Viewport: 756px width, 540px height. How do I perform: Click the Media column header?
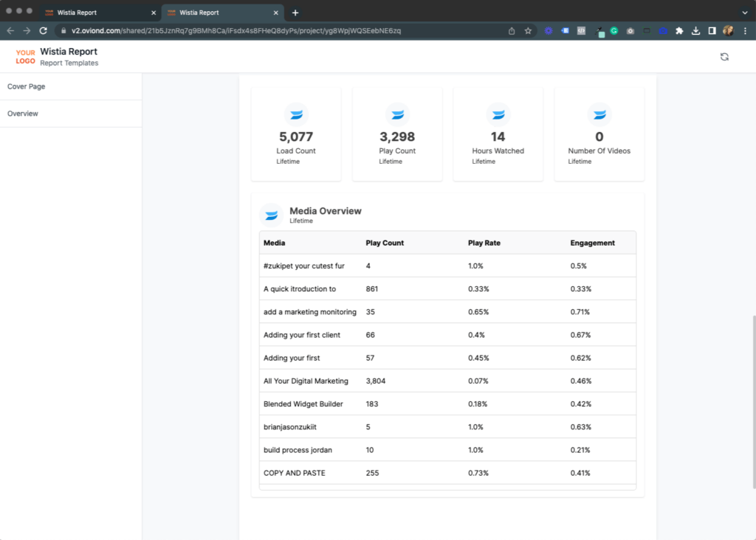pyautogui.click(x=275, y=243)
